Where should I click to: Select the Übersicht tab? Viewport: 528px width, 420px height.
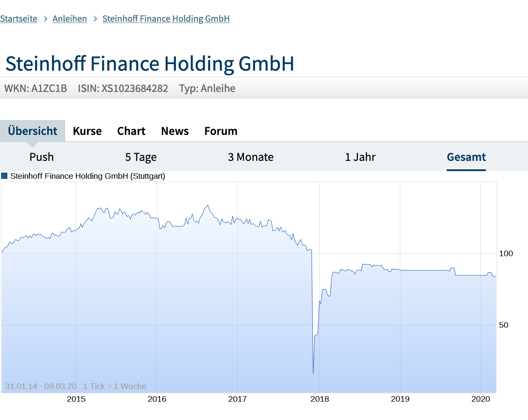(x=33, y=131)
